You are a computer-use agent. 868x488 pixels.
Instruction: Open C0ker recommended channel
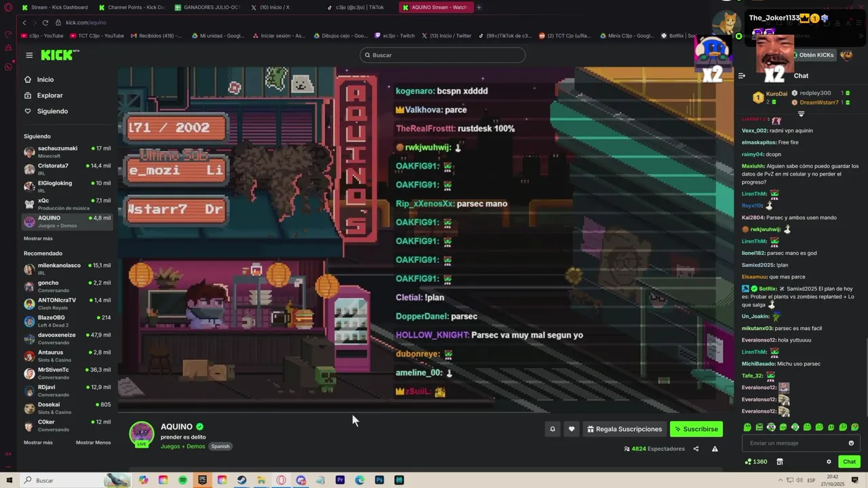click(x=67, y=426)
